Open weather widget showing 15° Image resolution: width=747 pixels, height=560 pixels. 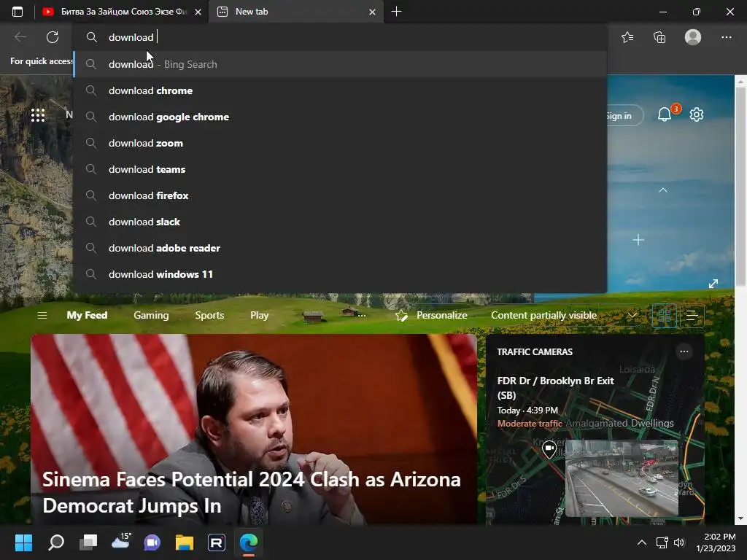(x=120, y=542)
